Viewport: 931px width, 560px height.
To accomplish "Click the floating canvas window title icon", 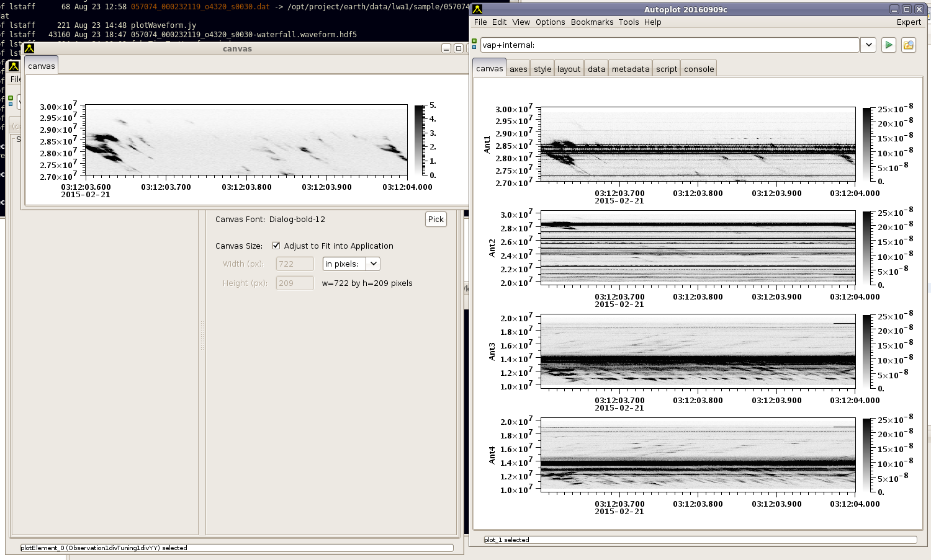I will coord(29,48).
